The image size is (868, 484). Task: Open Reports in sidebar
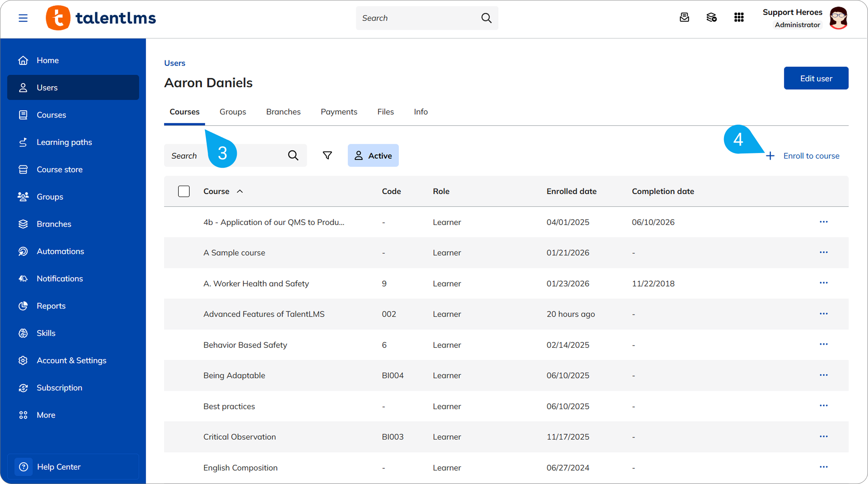click(73, 306)
